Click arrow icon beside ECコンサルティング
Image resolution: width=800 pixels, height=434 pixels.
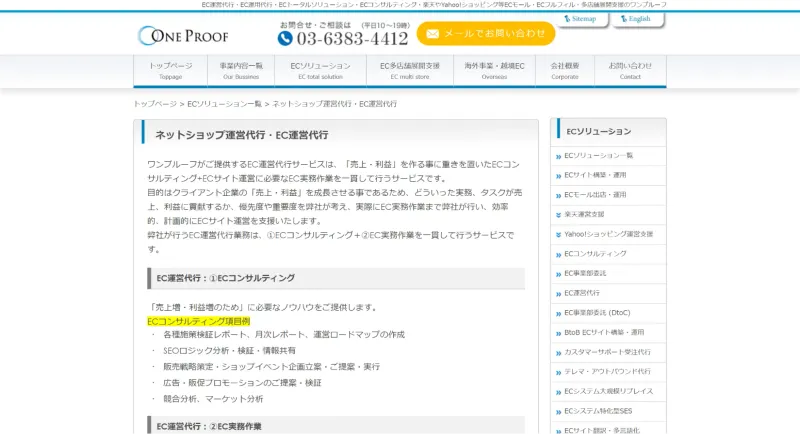[558, 254]
